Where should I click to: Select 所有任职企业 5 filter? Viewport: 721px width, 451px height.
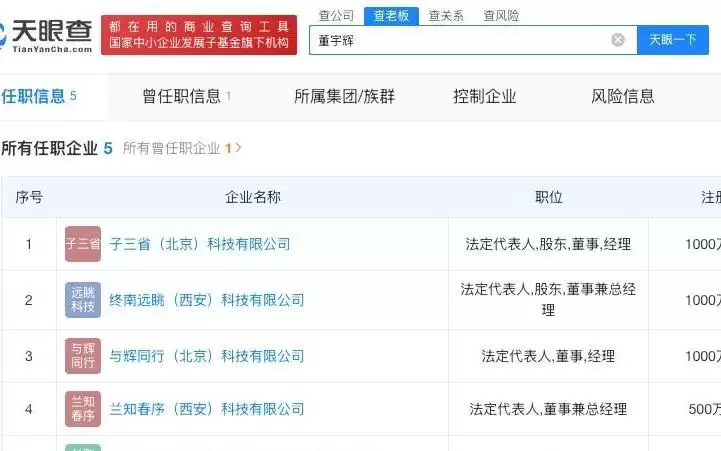57,148
